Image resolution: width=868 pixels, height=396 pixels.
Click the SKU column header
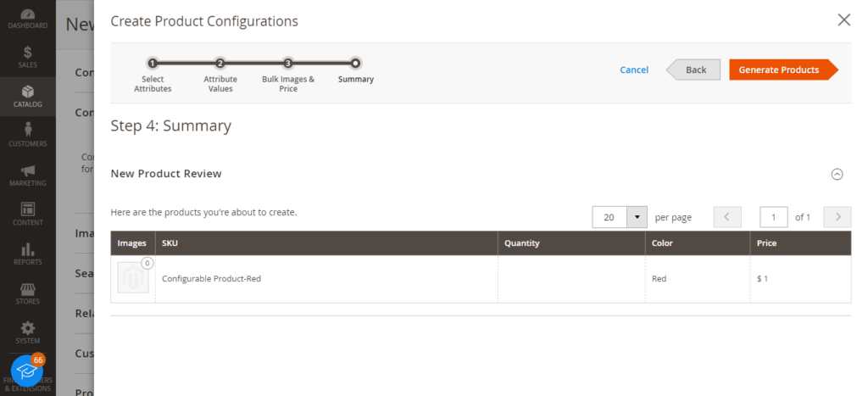click(x=326, y=243)
